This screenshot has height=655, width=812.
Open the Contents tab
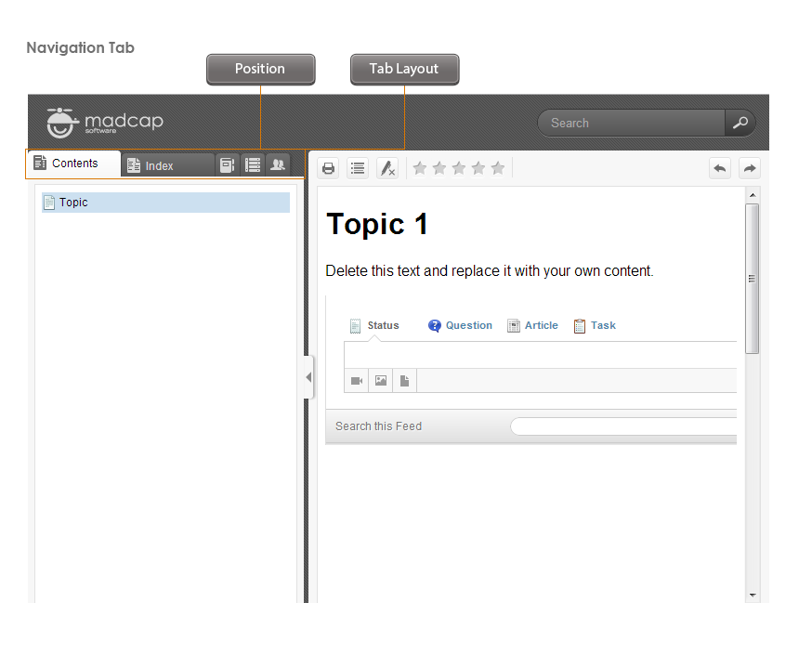(x=73, y=164)
